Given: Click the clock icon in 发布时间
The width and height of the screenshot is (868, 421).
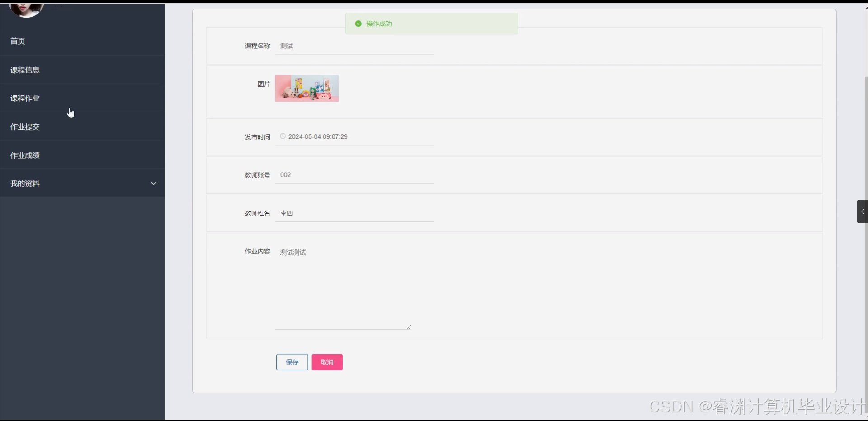Looking at the screenshot, I should coord(283,136).
